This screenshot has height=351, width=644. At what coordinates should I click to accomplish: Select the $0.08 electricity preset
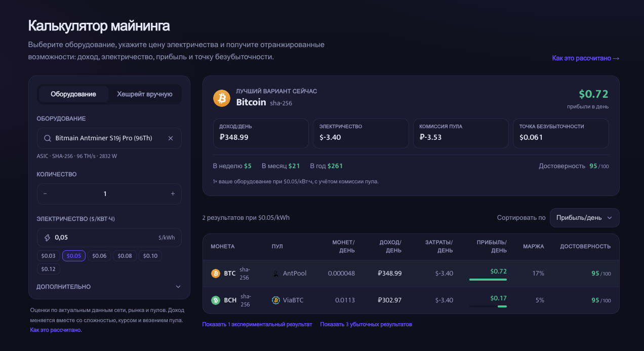coord(125,256)
